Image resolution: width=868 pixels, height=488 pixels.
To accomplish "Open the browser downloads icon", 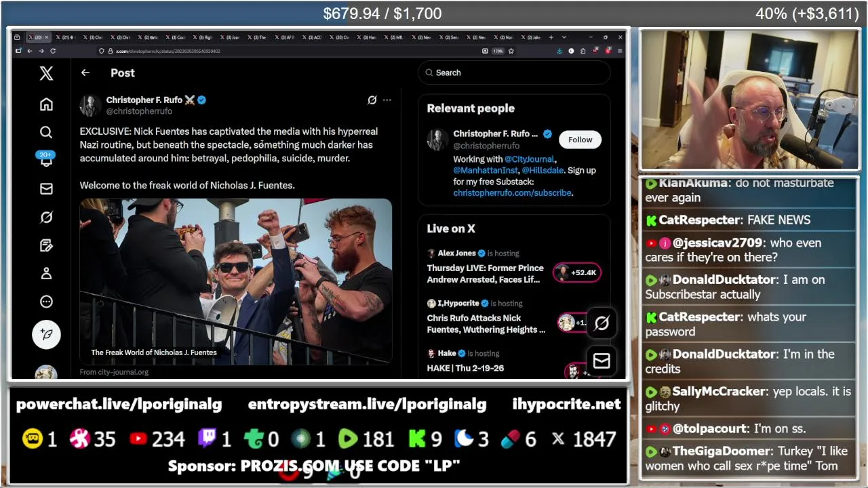I will pos(559,51).
